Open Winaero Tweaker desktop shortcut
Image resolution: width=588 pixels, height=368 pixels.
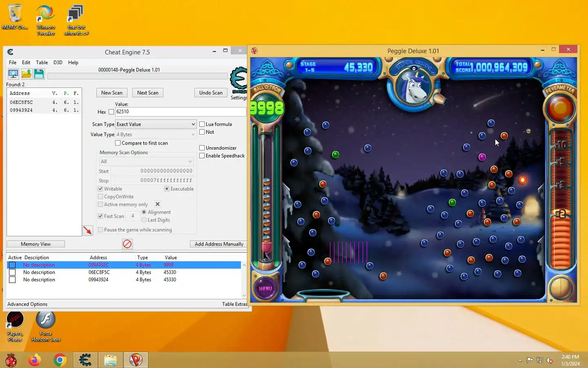pos(46,20)
